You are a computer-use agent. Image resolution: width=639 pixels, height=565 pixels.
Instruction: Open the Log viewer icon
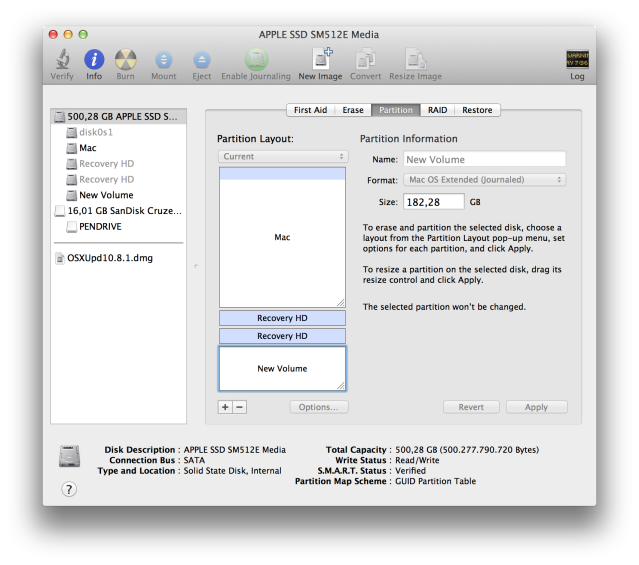pyautogui.click(x=577, y=60)
